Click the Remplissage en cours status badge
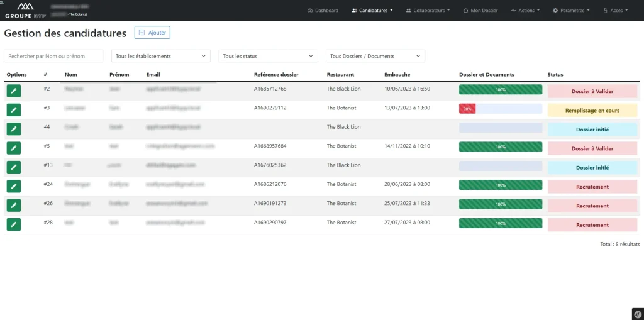 coord(592,111)
